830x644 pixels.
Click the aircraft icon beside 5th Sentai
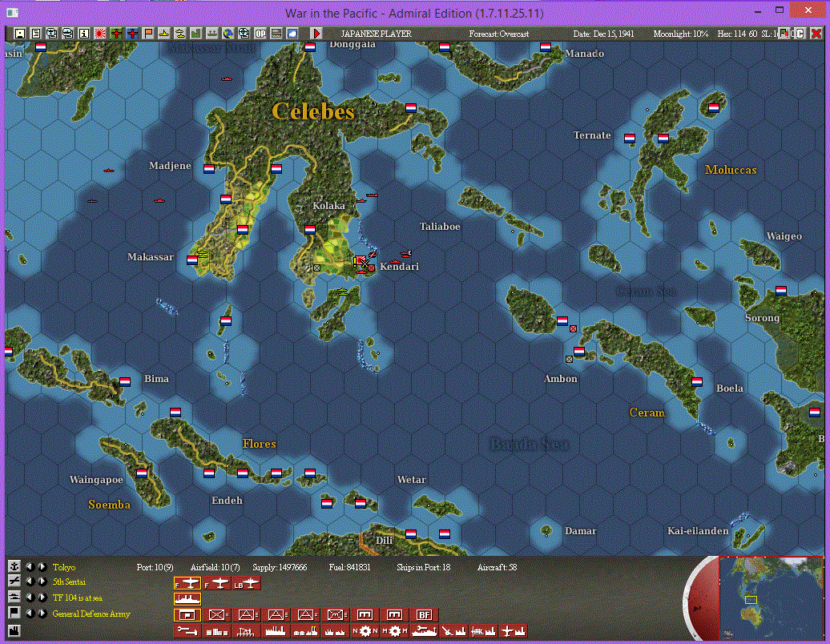(14, 581)
